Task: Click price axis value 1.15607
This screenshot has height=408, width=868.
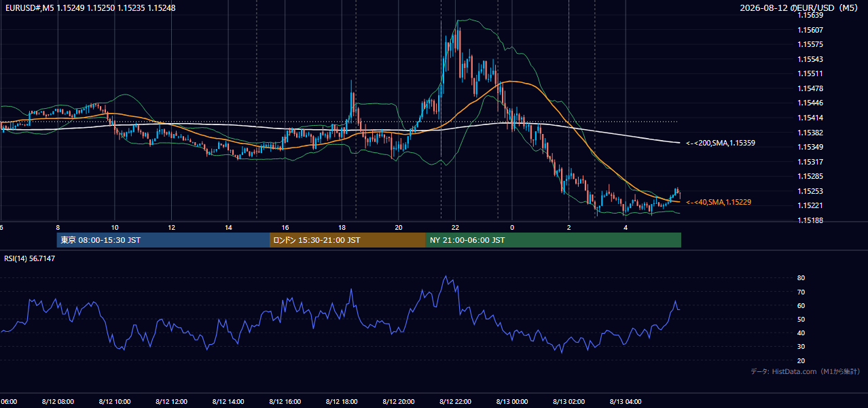Action: (x=811, y=30)
